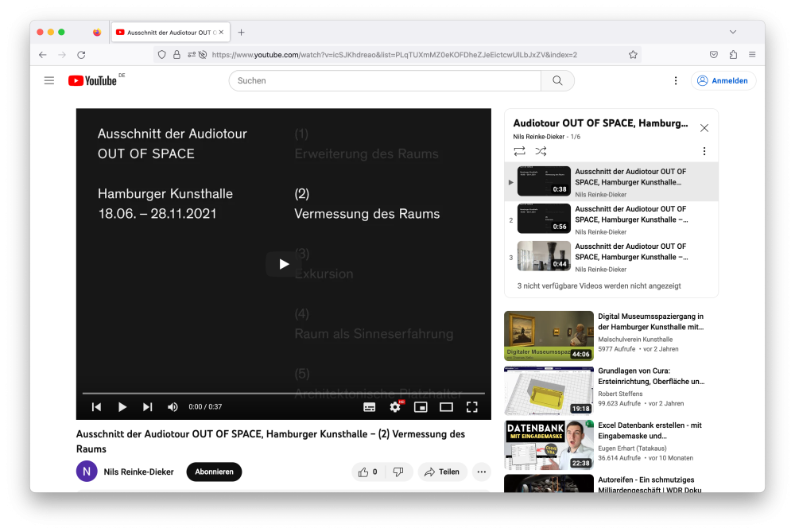
Task: Open more actions menu below video
Action: coord(481,472)
